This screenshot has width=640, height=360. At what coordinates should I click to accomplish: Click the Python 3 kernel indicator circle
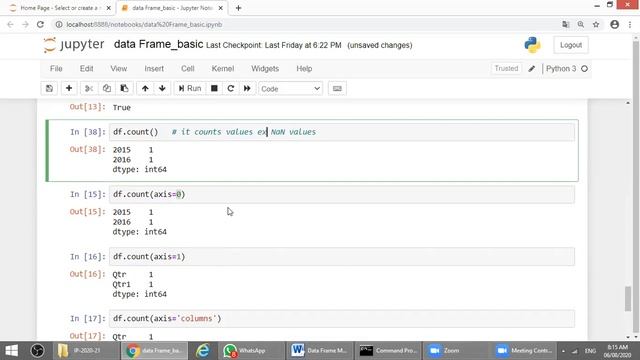coord(584,69)
